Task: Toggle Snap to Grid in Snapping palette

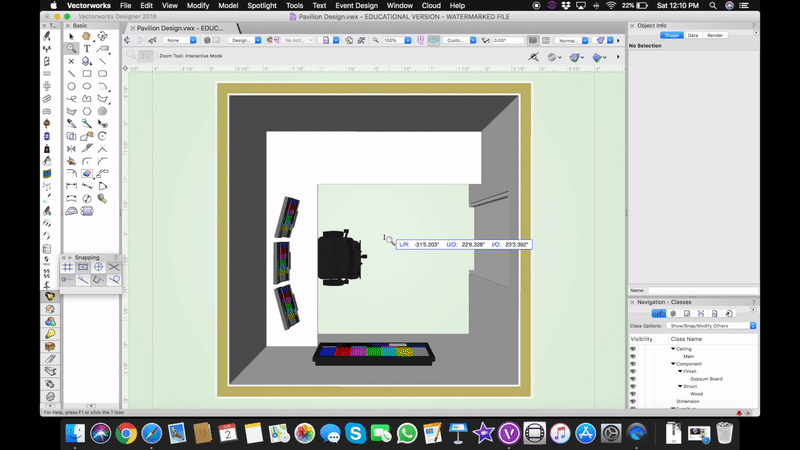Action: tap(67, 267)
